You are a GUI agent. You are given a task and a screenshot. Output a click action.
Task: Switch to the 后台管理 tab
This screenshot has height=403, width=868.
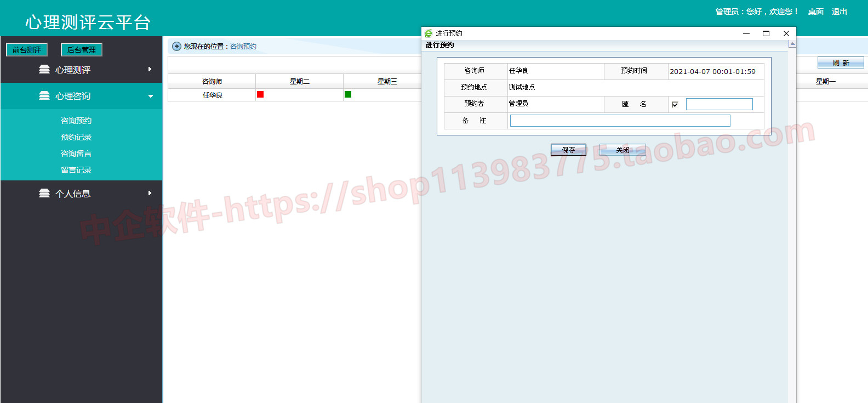click(82, 50)
